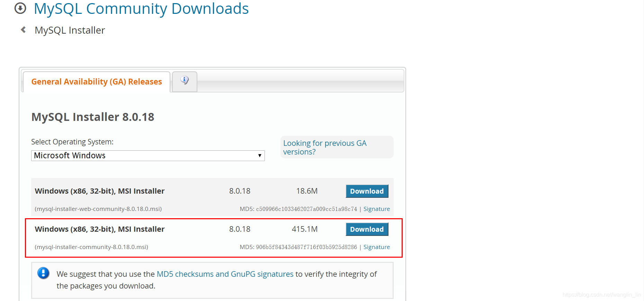Click version 8.0.18 in the 415.1M row
This screenshot has width=644, height=301.
(240, 229)
